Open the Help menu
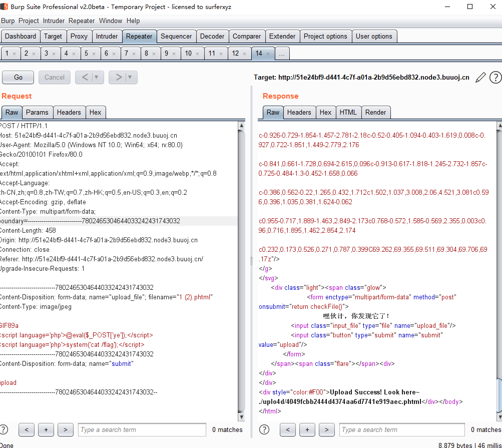The image size is (502, 448). [133, 21]
